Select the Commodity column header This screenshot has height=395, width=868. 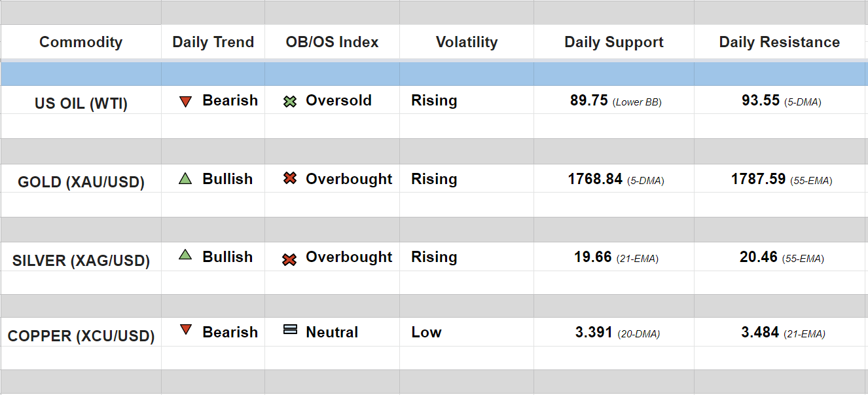[81, 42]
